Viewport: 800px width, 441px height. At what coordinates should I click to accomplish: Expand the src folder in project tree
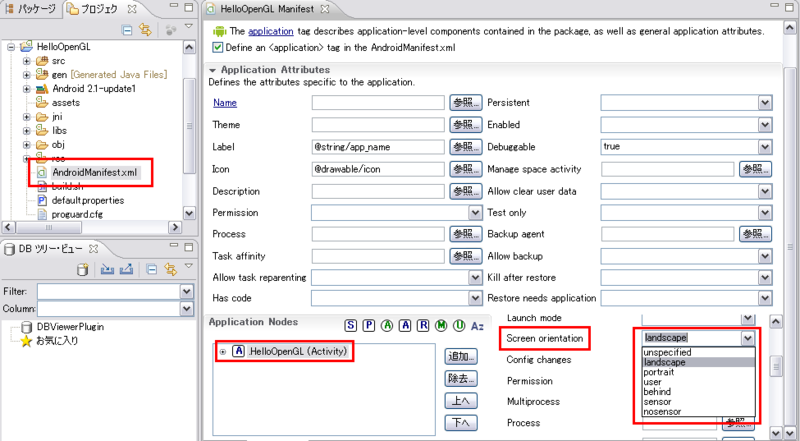point(26,61)
